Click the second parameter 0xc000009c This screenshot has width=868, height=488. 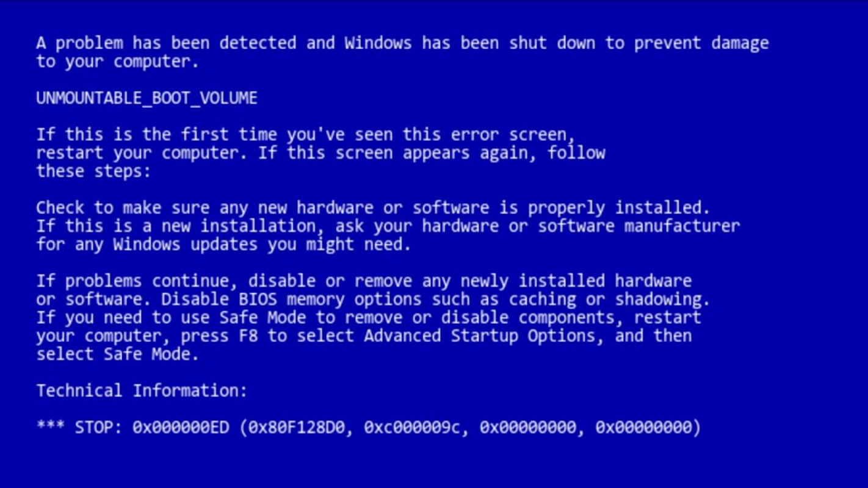[x=412, y=428]
